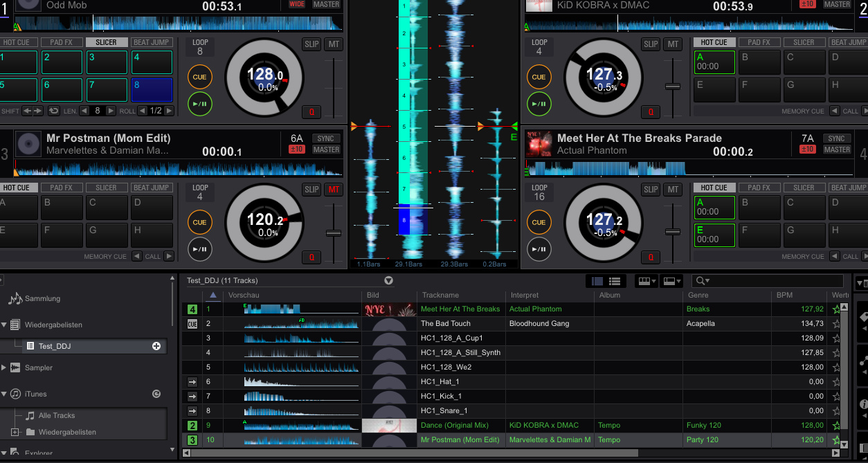Trigger slicer pad 8 on deck 1
Image resolution: width=868 pixels, height=463 pixels.
pos(152,90)
